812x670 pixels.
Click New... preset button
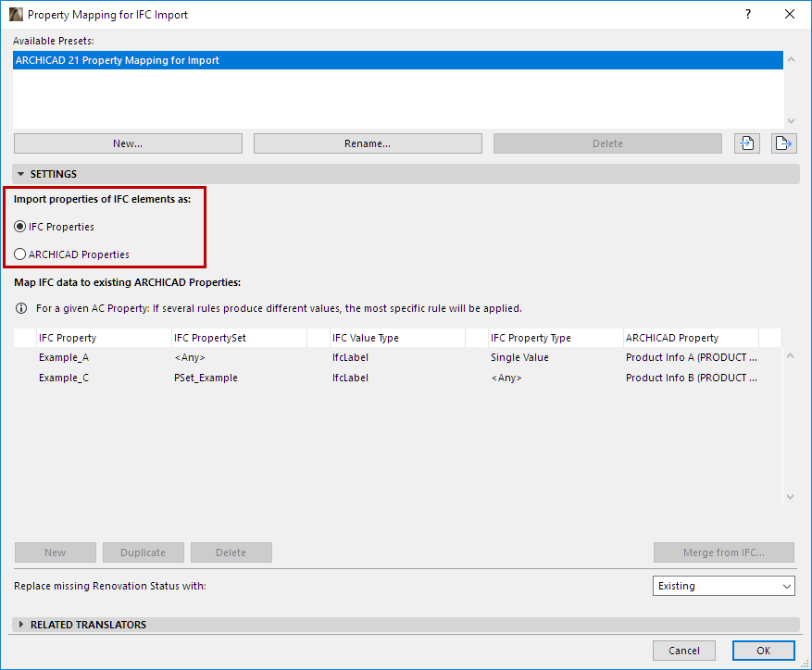pyautogui.click(x=128, y=143)
